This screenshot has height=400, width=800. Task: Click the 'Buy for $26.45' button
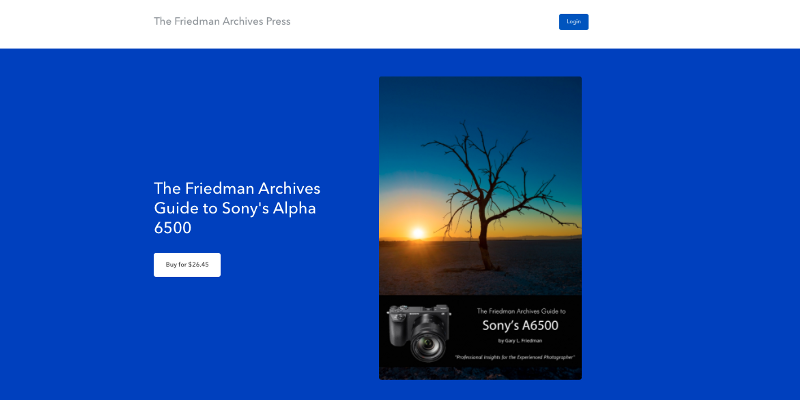(x=187, y=265)
